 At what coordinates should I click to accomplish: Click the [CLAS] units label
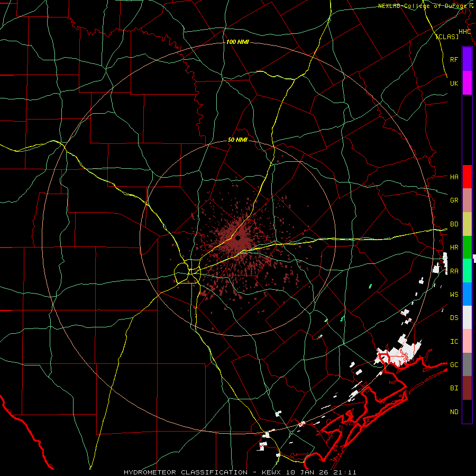tap(447, 36)
